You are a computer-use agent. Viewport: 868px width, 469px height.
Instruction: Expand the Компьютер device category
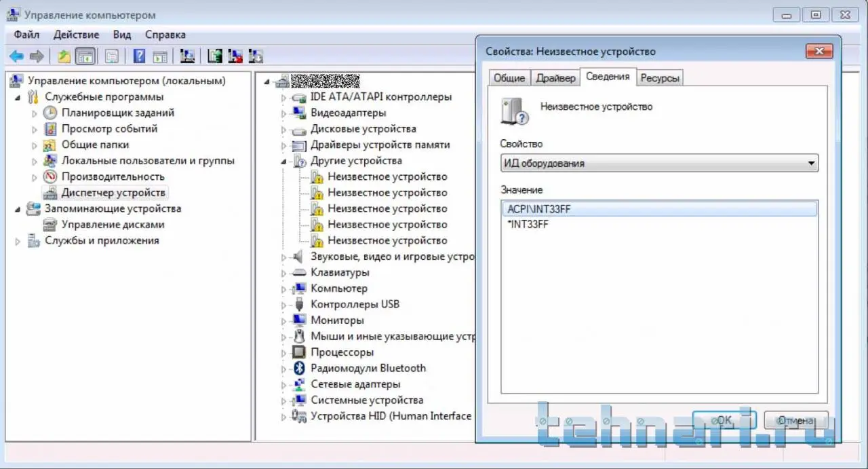point(284,288)
